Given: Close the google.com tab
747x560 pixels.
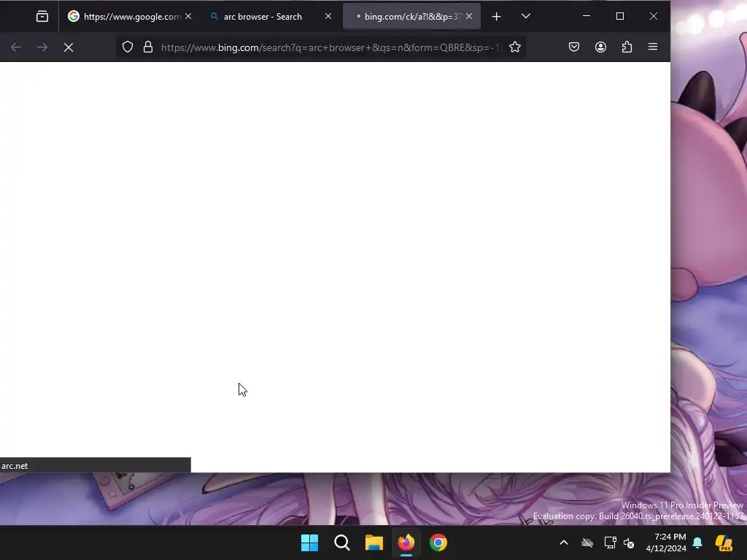Looking at the screenshot, I should [x=188, y=17].
